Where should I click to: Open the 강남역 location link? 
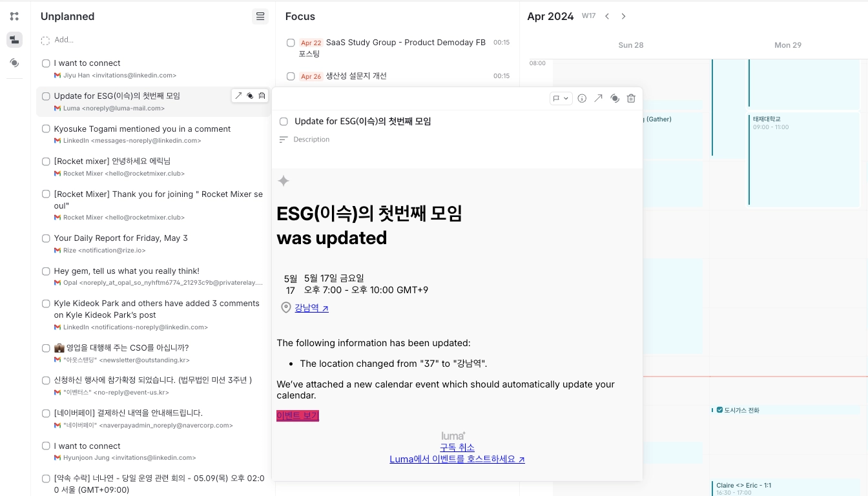coord(312,308)
